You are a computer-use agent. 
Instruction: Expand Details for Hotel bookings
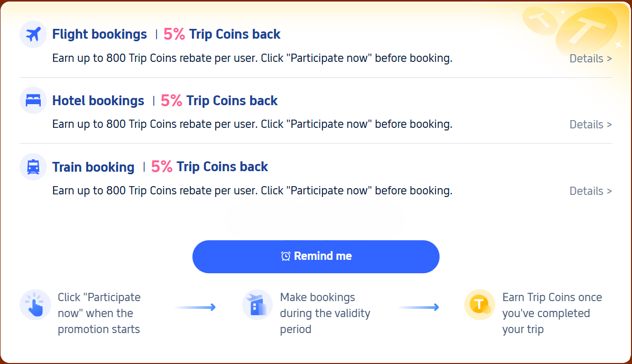click(590, 125)
